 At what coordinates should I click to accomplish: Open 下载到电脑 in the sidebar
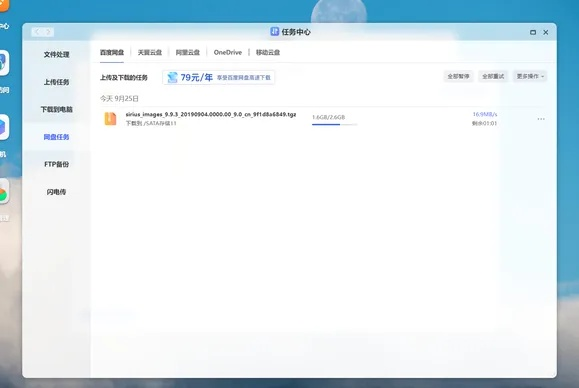pyautogui.click(x=56, y=109)
